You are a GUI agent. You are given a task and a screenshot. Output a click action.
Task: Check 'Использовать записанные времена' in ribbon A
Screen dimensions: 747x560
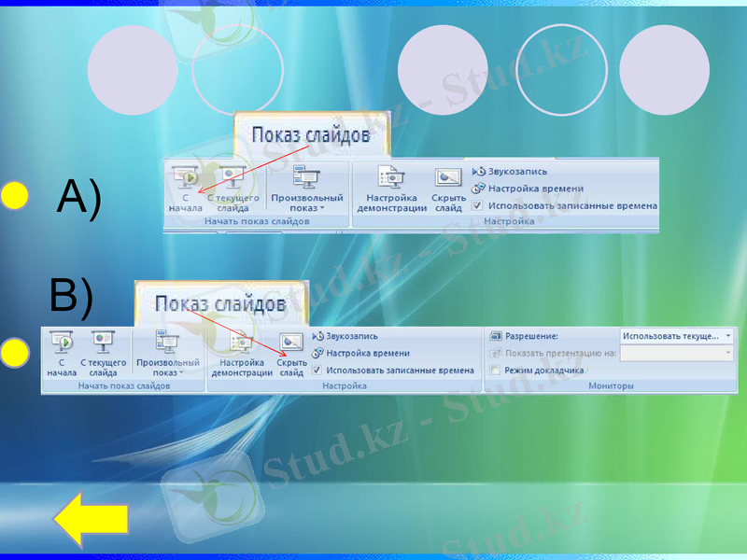pyautogui.click(x=479, y=203)
